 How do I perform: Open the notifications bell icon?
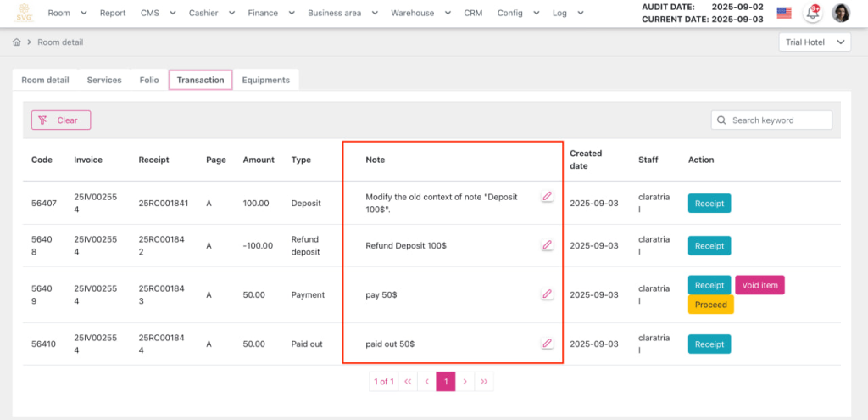(812, 13)
